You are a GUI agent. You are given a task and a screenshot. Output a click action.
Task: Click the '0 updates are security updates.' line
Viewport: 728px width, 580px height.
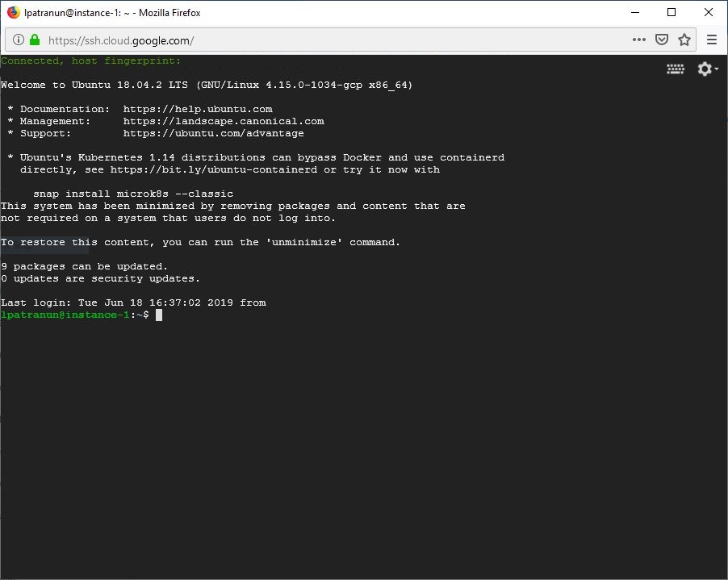pyautogui.click(x=100, y=278)
